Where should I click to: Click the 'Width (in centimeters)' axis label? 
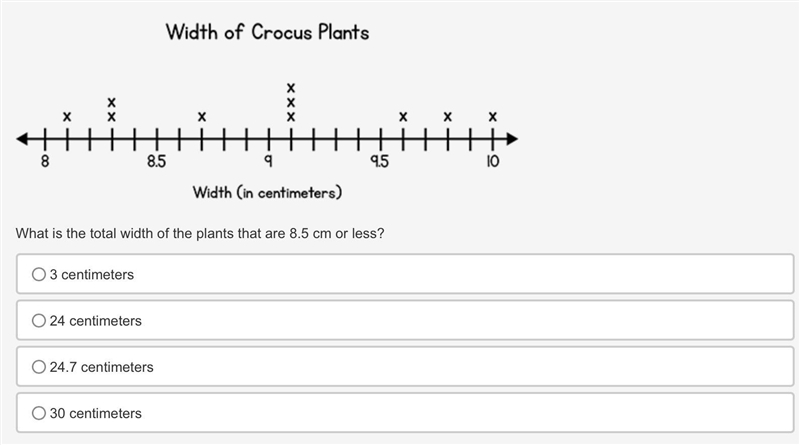click(x=267, y=192)
